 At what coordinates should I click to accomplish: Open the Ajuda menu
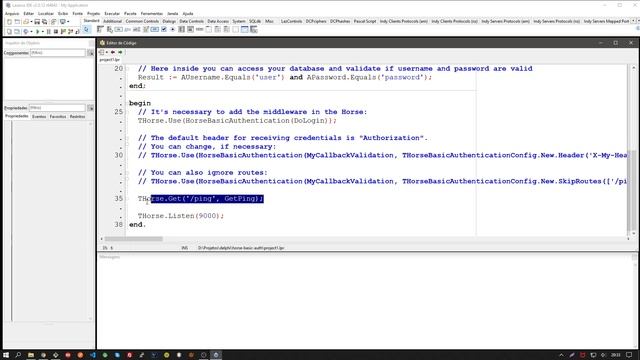[x=188, y=13]
